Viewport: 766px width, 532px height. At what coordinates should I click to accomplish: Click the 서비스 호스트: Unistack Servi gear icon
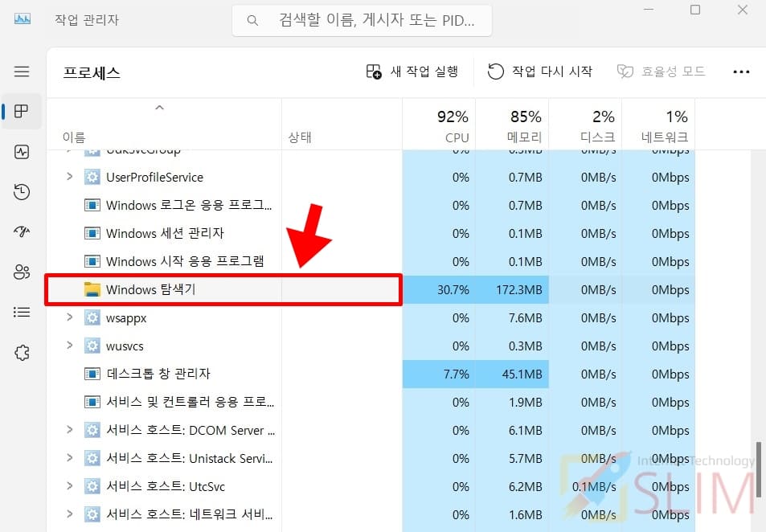coord(92,458)
